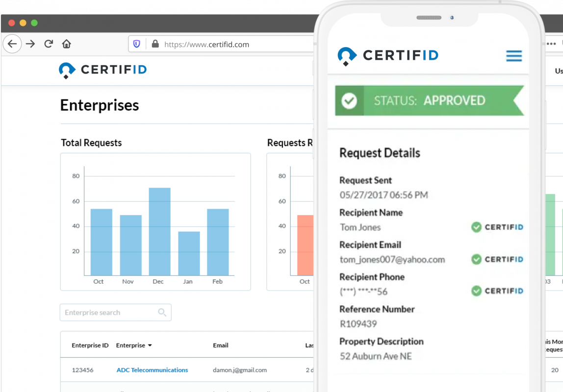Click the Email column header

[221, 345]
